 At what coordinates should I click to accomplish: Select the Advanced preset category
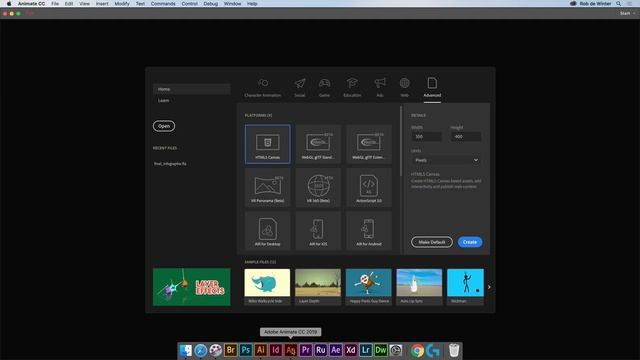(x=432, y=88)
